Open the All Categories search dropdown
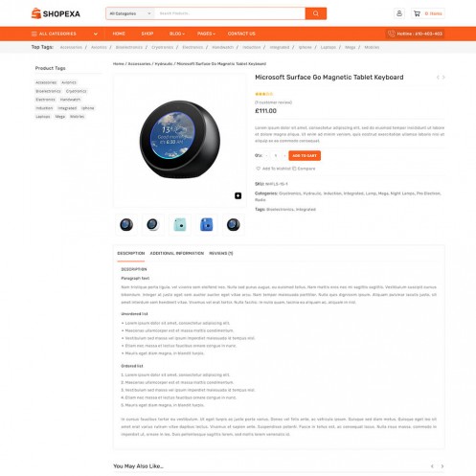The height and width of the screenshot is (476, 476). [x=130, y=13]
